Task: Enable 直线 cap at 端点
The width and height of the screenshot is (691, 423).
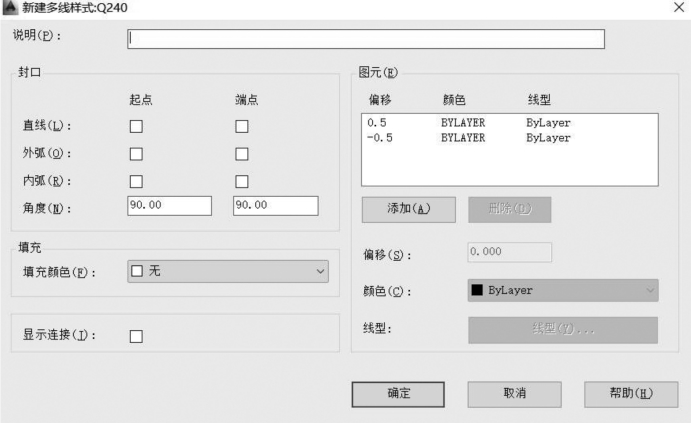Action: [241, 126]
